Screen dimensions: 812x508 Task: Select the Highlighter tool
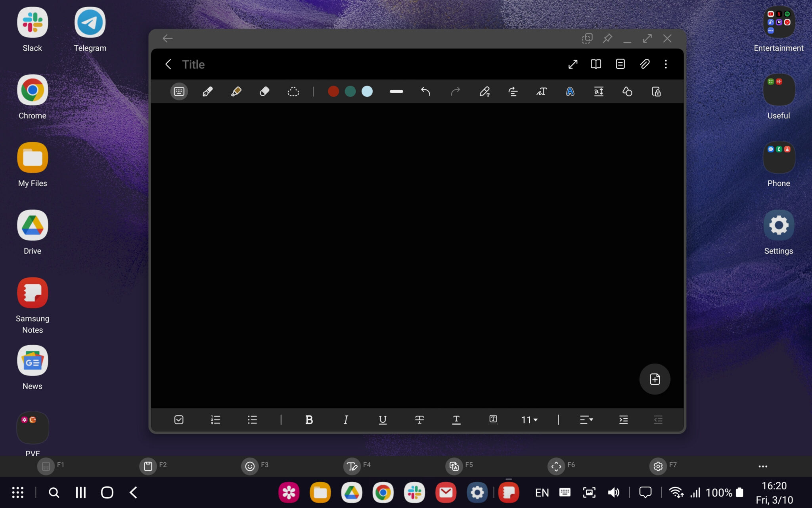236,91
